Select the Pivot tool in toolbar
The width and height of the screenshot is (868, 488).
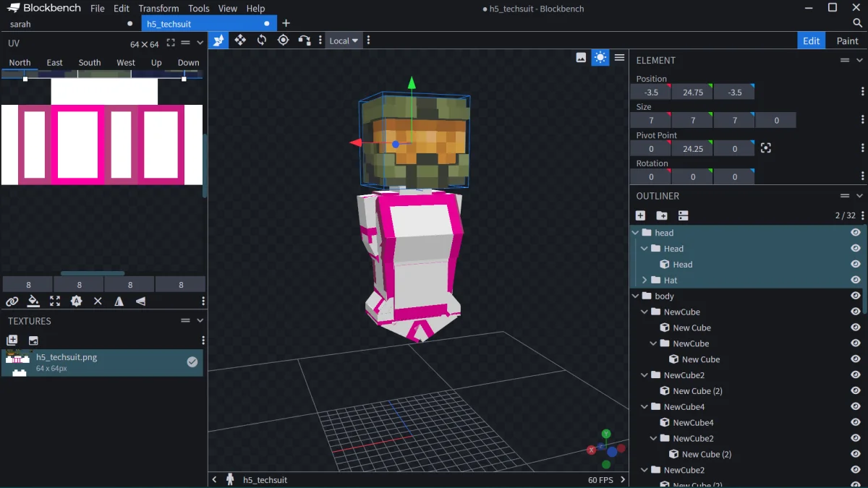tap(284, 40)
